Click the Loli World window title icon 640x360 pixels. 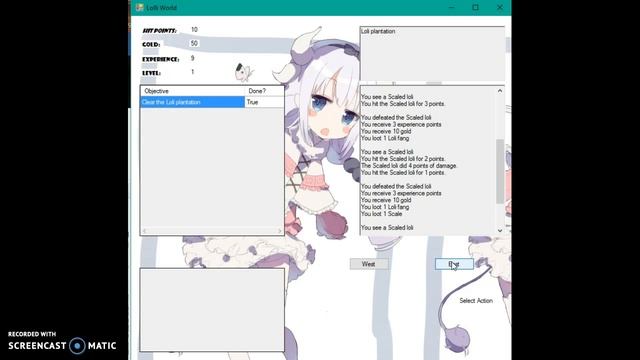[x=140, y=7]
